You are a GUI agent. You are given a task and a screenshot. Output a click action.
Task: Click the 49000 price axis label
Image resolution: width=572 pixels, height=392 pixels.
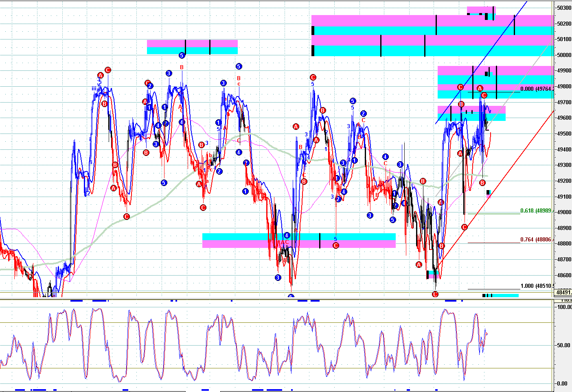pos(564,212)
